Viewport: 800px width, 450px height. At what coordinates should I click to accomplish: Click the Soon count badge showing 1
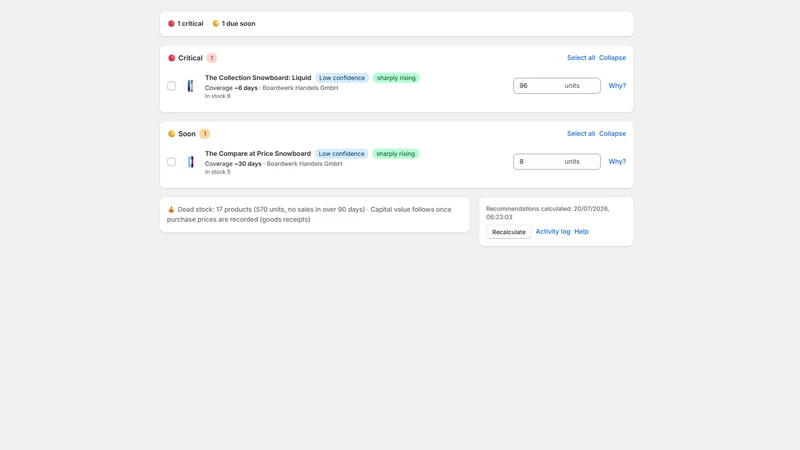[x=205, y=134]
